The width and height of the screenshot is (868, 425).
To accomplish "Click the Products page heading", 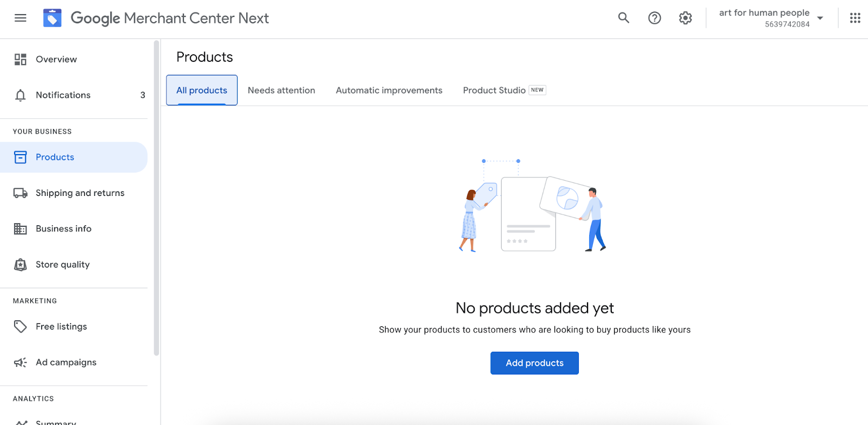I will point(205,57).
